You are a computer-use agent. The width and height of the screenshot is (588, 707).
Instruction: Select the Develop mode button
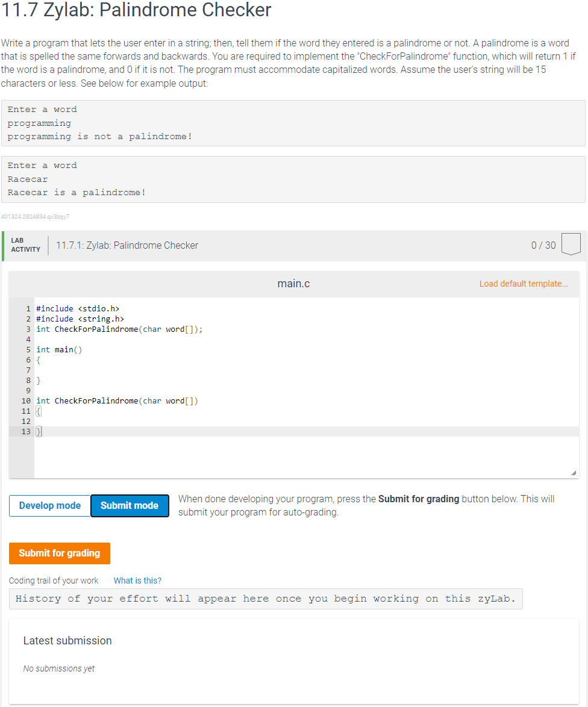[x=49, y=506]
